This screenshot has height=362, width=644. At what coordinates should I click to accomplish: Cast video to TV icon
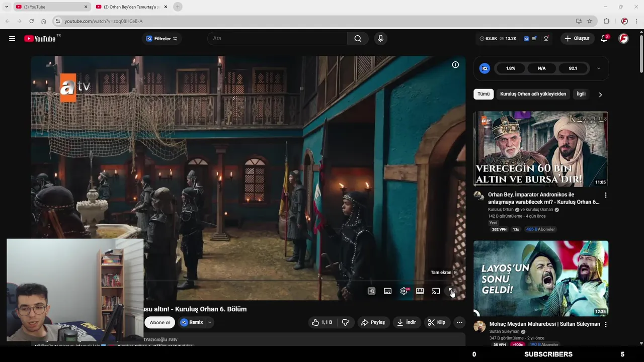coord(436,291)
